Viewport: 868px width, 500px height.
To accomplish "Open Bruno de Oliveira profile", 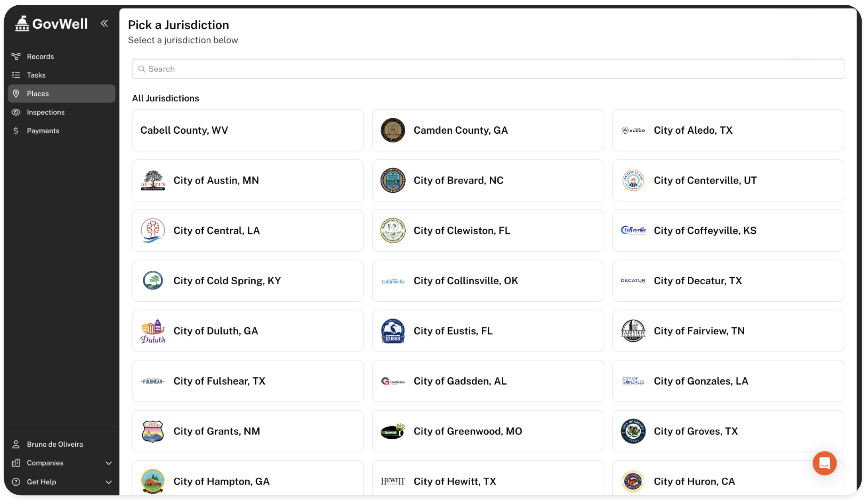I will point(55,444).
